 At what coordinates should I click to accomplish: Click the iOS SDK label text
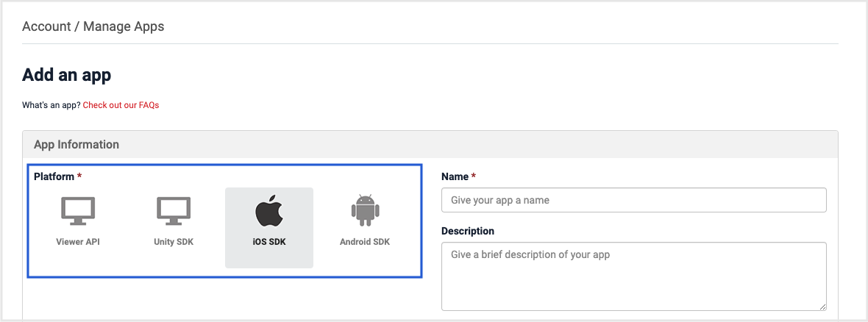point(269,243)
